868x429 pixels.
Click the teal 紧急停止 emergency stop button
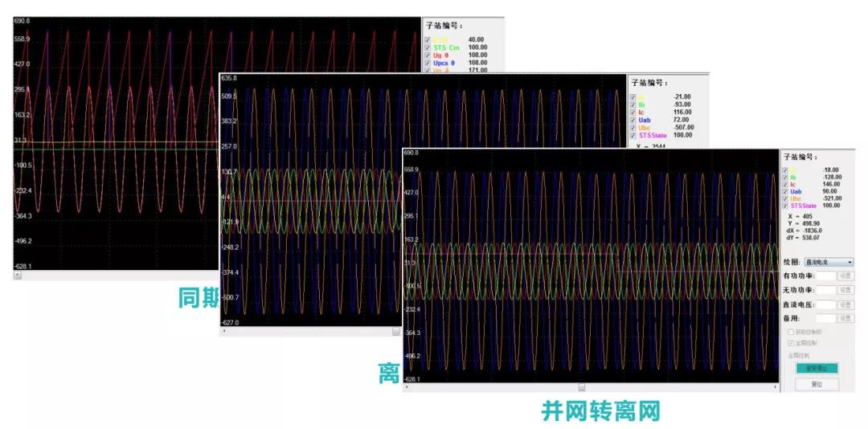(x=817, y=368)
